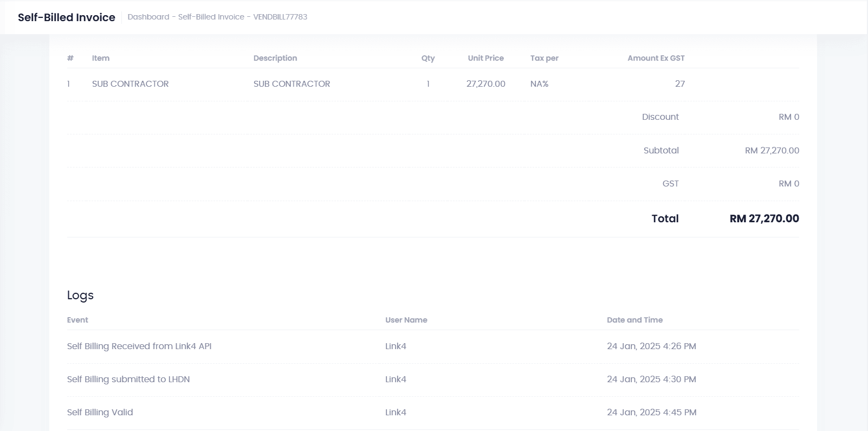868x431 pixels.
Task: Click the Amount Ex GST column header
Action: point(656,58)
